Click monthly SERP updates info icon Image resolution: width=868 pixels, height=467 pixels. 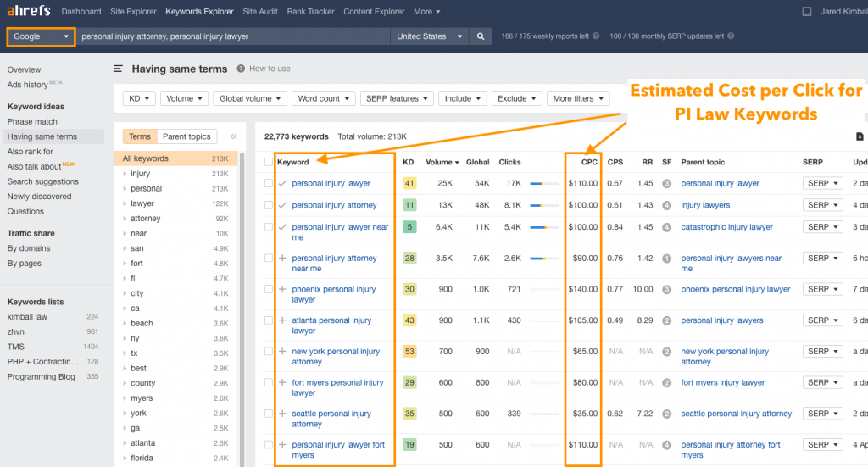coord(731,36)
